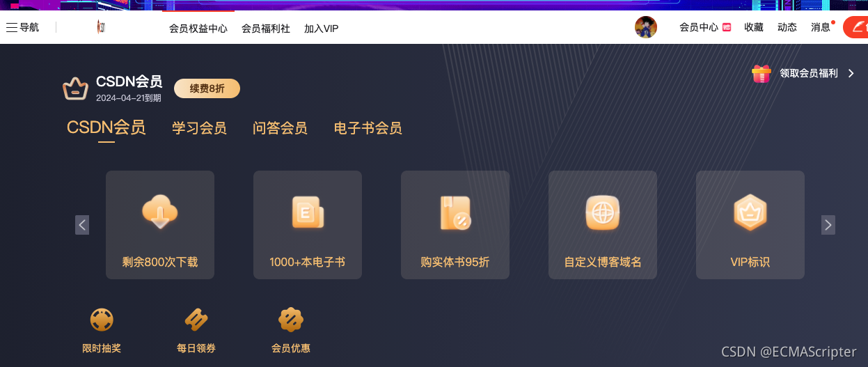Click the CSDN会员 heading beside the crown

pyautogui.click(x=129, y=82)
